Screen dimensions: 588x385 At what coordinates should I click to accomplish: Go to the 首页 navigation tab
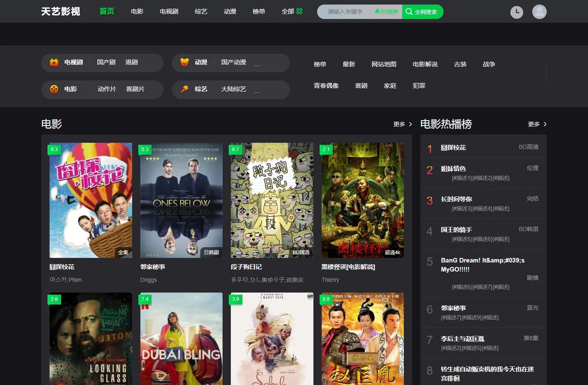click(107, 11)
